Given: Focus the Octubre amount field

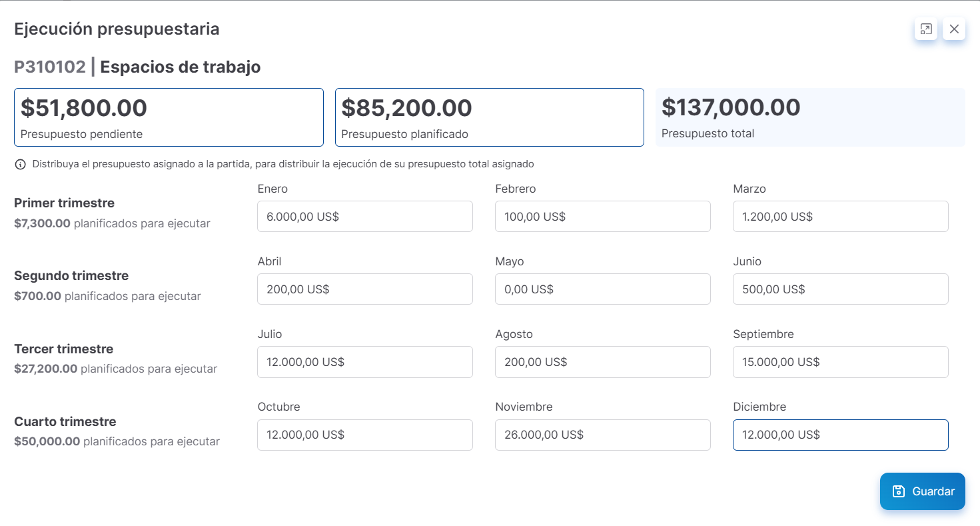Looking at the screenshot, I should 364,435.
